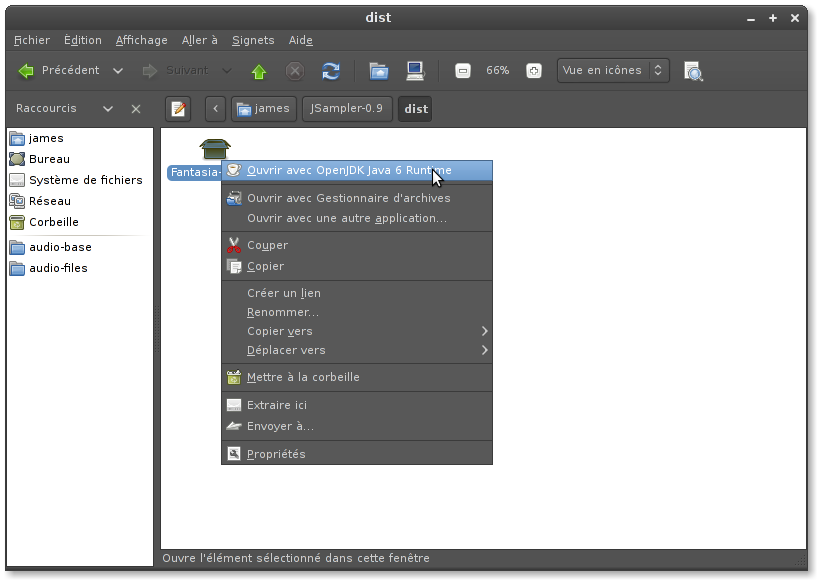Open the Raccourcis side pane dropdown
This screenshot has height=580, width=817.
click(108, 109)
